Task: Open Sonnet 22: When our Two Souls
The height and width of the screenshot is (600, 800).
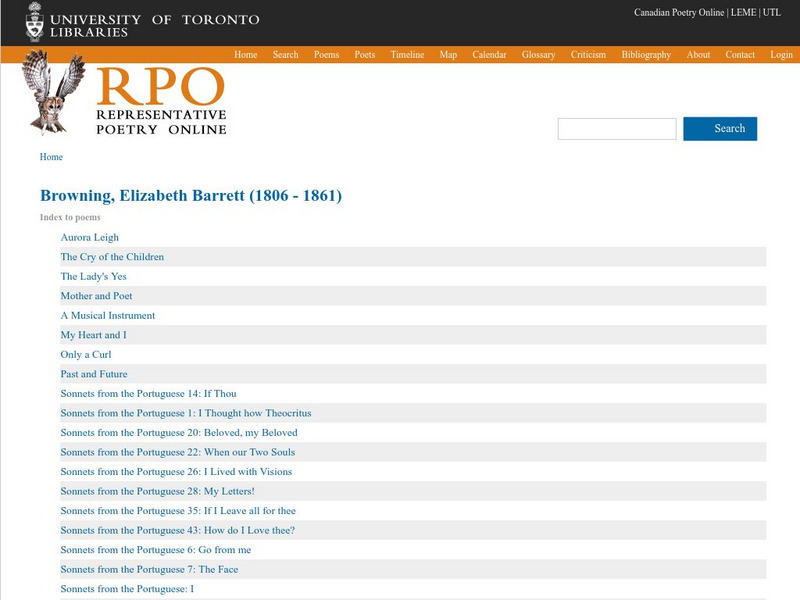Action: (x=178, y=452)
